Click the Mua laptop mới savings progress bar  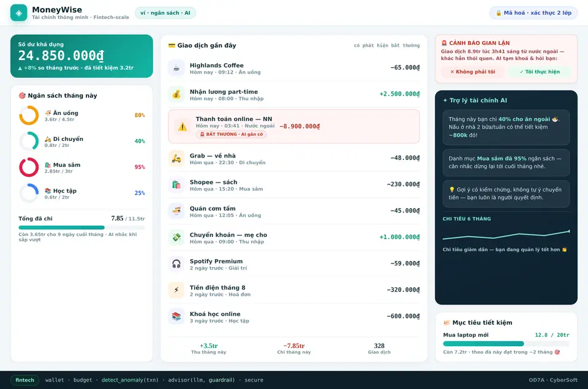pyautogui.click(x=507, y=344)
